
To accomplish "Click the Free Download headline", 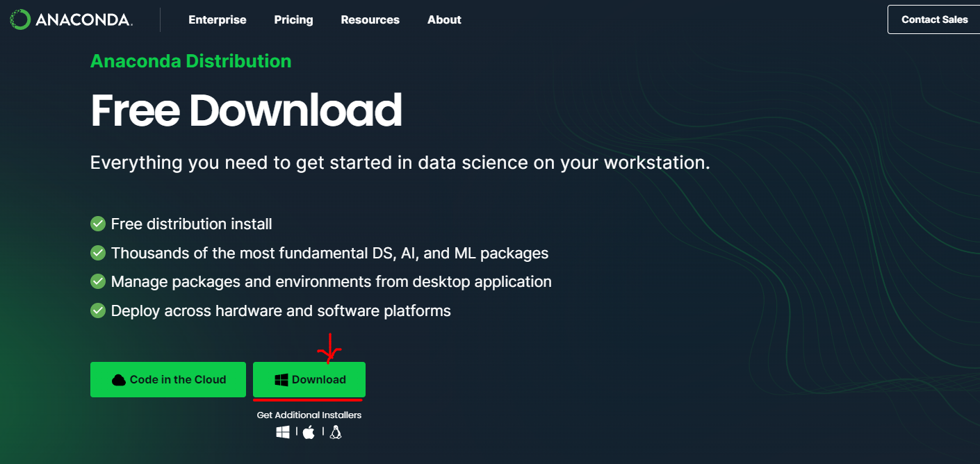I will tap(246, 110).
